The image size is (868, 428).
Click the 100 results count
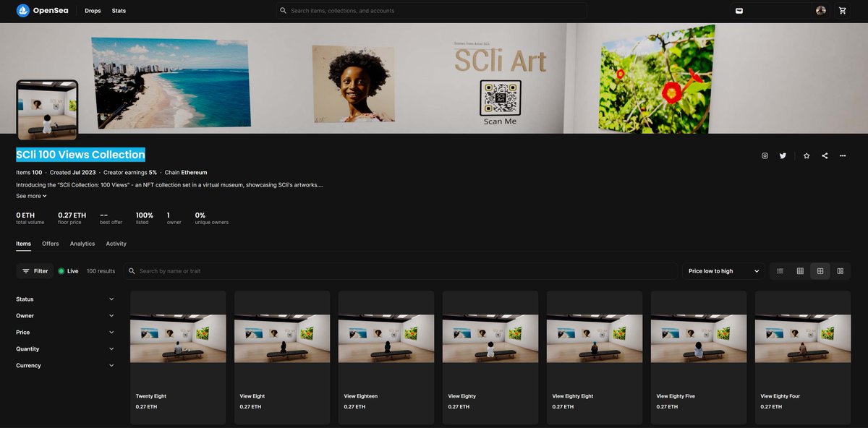tap(101, 271)
